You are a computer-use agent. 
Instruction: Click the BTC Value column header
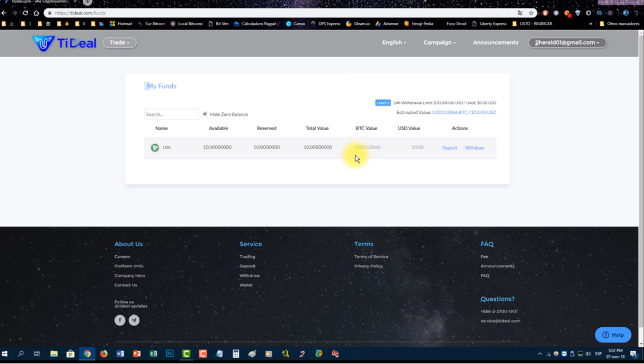click(366, 128)
